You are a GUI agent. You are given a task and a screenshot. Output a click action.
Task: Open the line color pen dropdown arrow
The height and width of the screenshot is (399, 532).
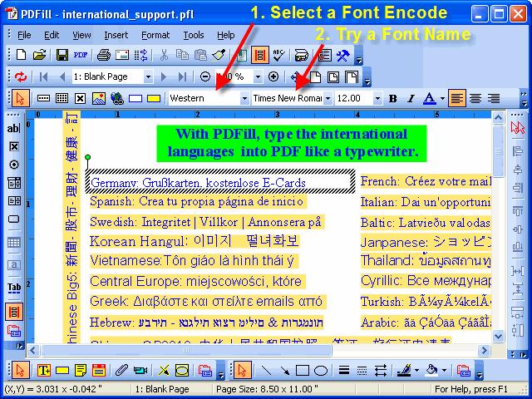click(416, 370)
